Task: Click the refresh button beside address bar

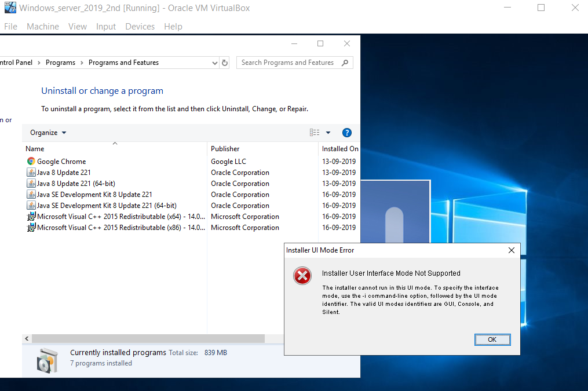Action: coord(225,63)
